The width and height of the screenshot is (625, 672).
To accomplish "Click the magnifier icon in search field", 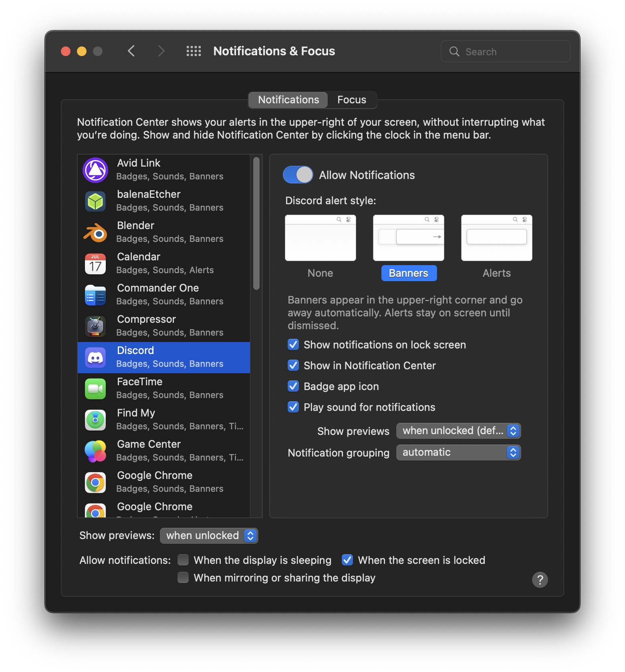I will (454, 52).
